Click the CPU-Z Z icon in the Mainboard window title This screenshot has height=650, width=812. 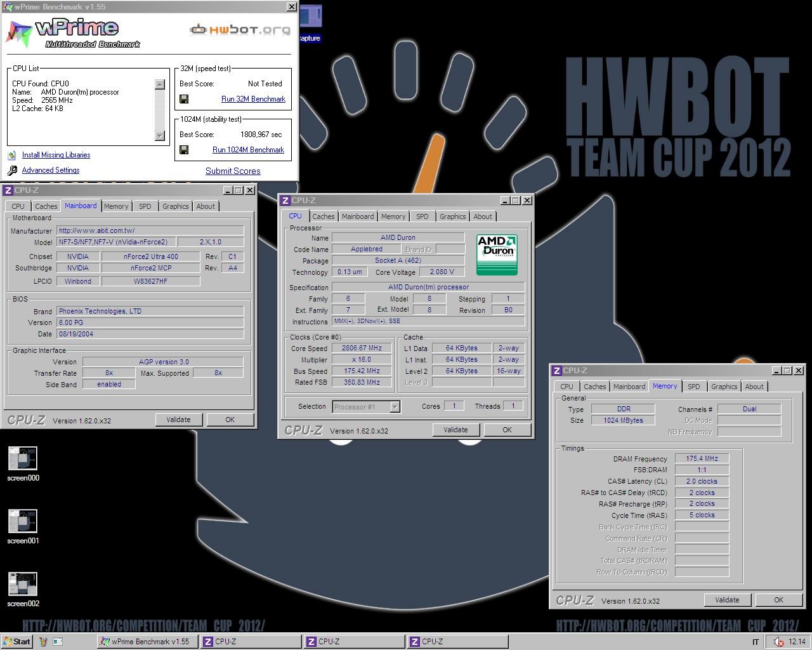[9, 190]
